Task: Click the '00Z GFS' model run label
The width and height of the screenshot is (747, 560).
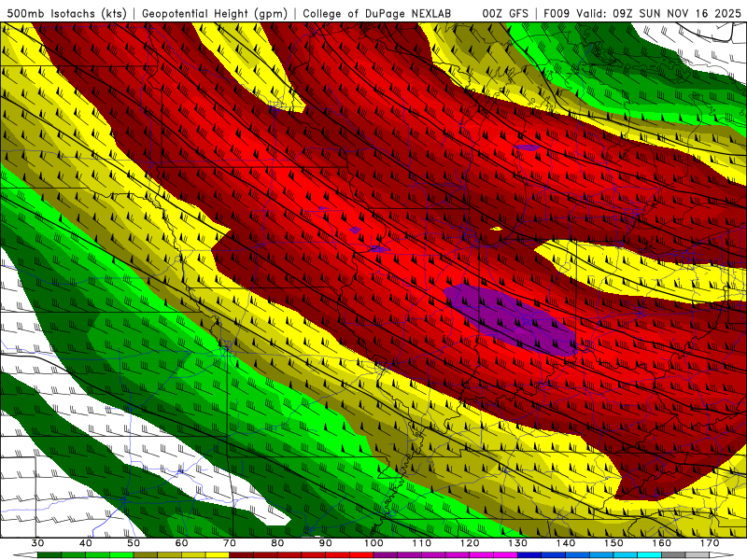Action: [505, 13]
